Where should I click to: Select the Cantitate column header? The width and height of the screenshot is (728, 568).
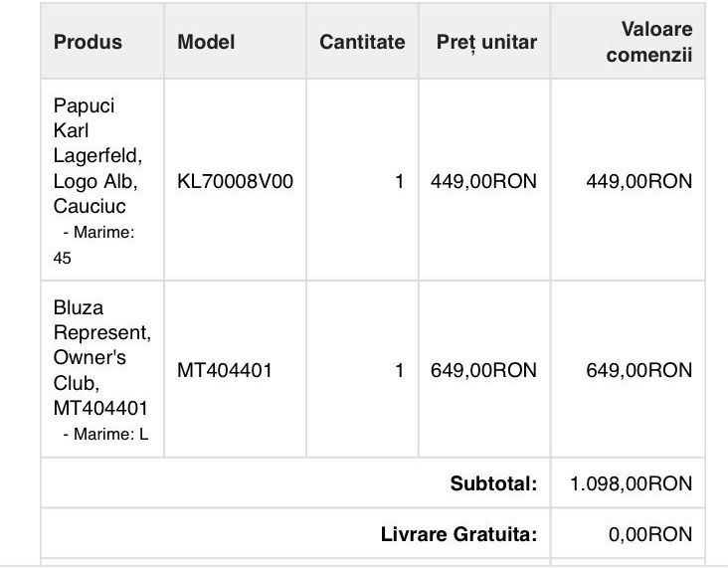coord(362,42)
